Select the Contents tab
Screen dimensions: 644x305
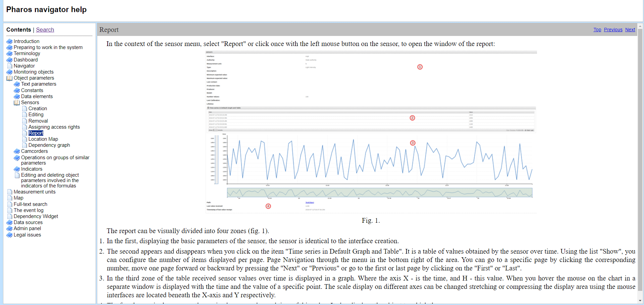[18, 30]
